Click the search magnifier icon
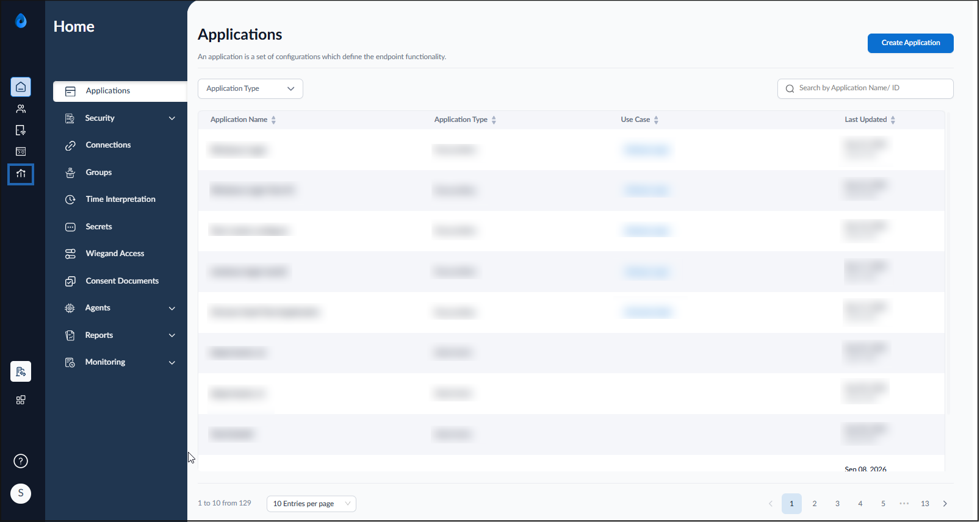 pyautogui.click(x=790, y=88)
